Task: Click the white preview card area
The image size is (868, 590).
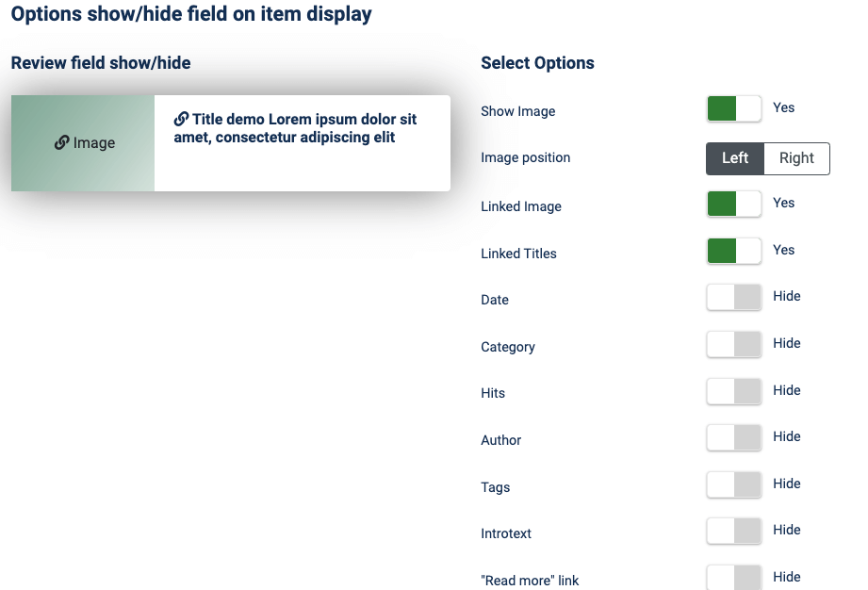Action: click(303, 143)
